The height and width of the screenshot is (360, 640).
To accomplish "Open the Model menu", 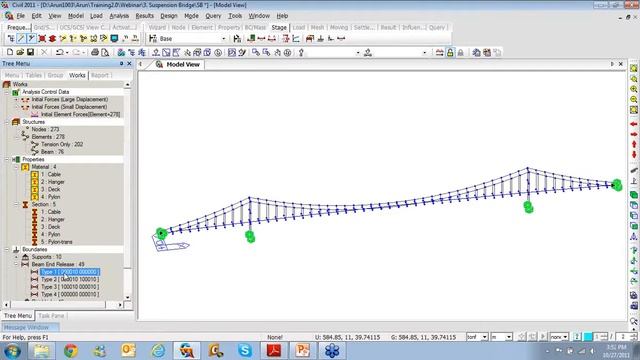I will 76,16.
